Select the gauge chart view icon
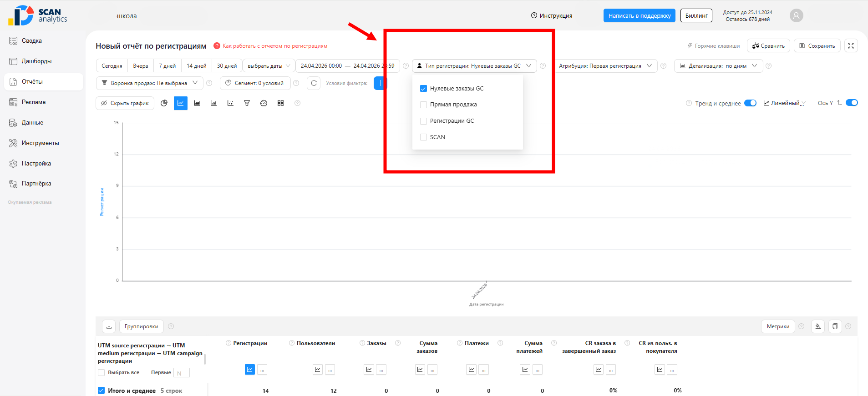The image size is (868, 396). 264,103
